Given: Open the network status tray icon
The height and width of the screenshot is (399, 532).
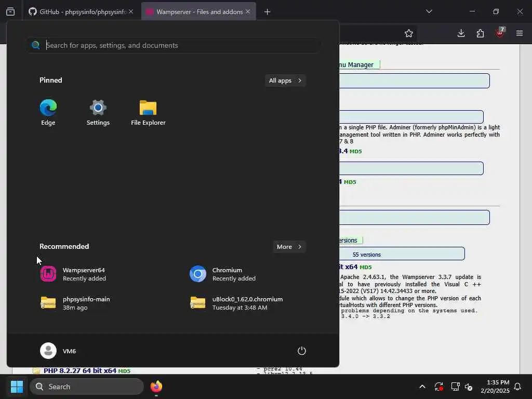Looking at the screenshot, I should [x=455, y=387].
